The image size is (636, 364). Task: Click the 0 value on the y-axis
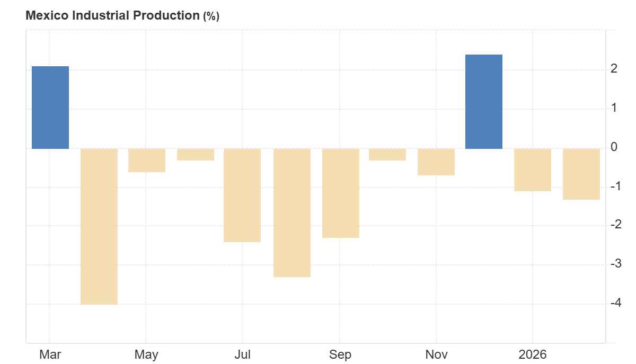614,147
